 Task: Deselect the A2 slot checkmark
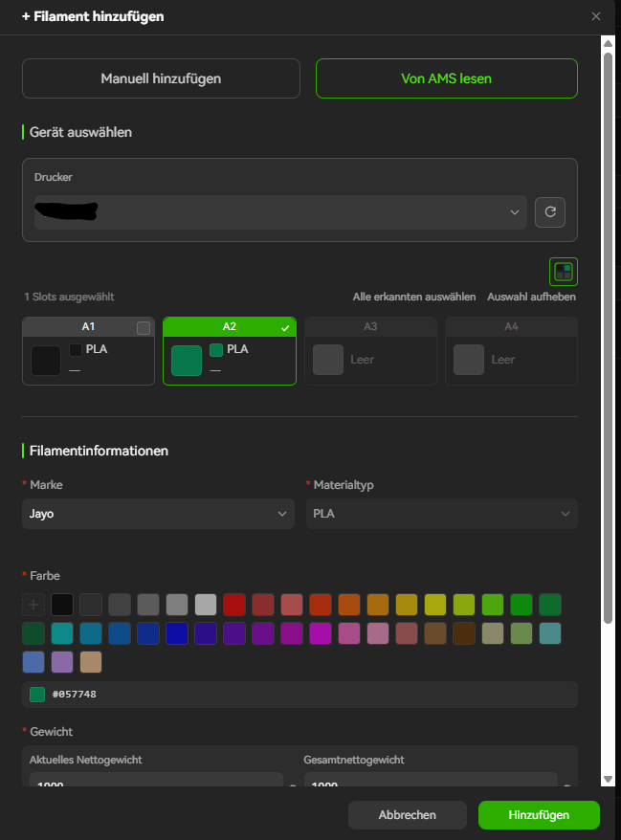pyautogui.click(x=285, y=328)
